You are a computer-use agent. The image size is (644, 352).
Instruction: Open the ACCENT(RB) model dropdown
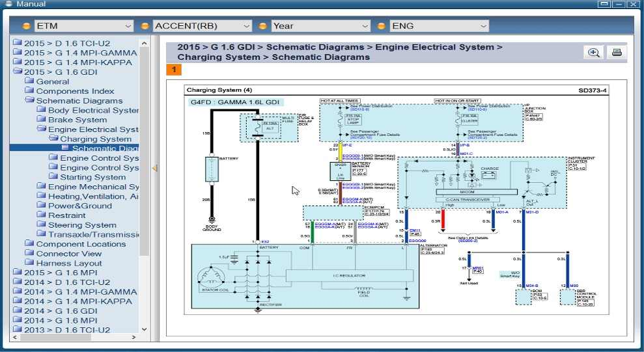[202, 26]
